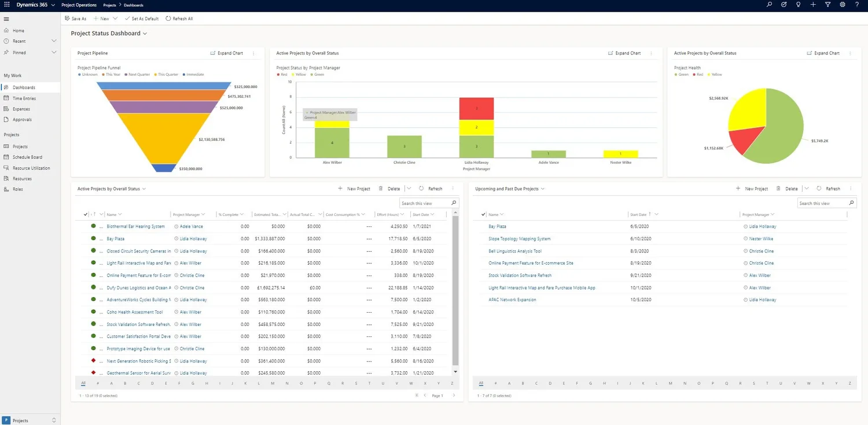The image size is (868, 425).
Task: Toggle the hamburger navigation menu
Action: click(x=6, y=19)
